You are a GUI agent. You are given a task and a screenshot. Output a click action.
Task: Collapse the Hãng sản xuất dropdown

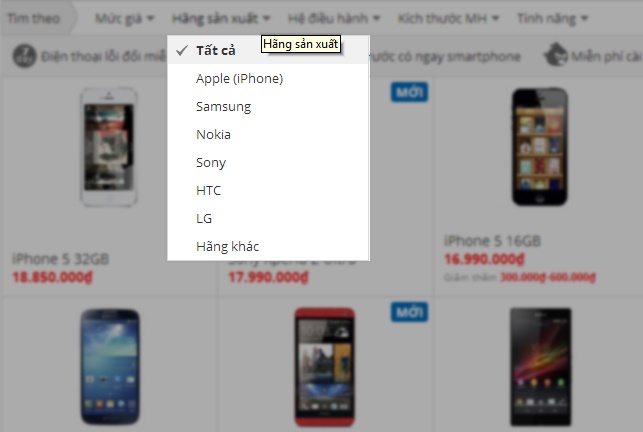point(221,18)
